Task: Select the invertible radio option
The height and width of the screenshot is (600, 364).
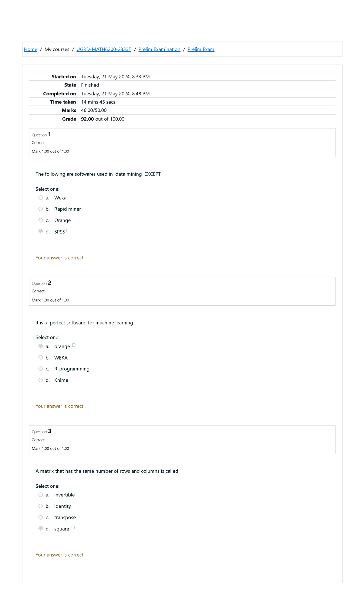Action: tap(41, 495)
